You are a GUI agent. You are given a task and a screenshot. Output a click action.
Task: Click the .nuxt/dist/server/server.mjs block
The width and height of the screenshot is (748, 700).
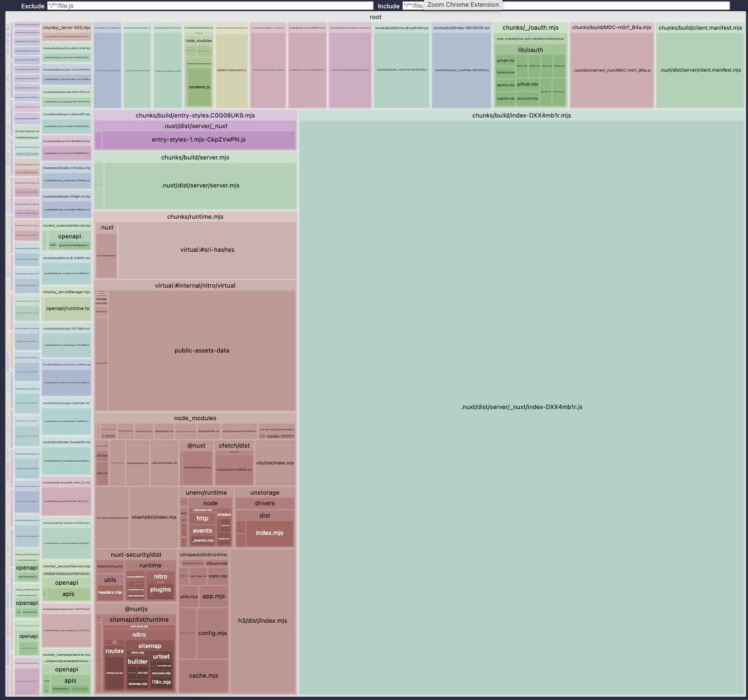click(200, 186)
